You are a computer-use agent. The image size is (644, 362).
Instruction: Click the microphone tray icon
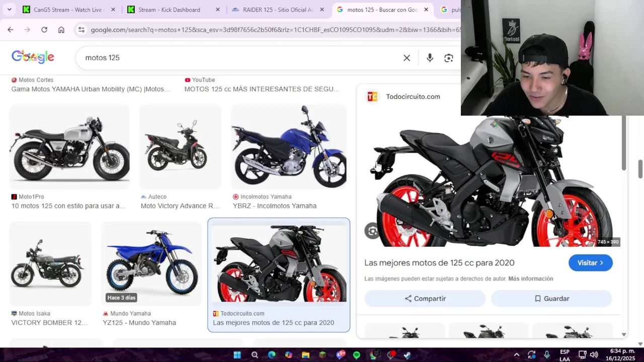(547, 355)
